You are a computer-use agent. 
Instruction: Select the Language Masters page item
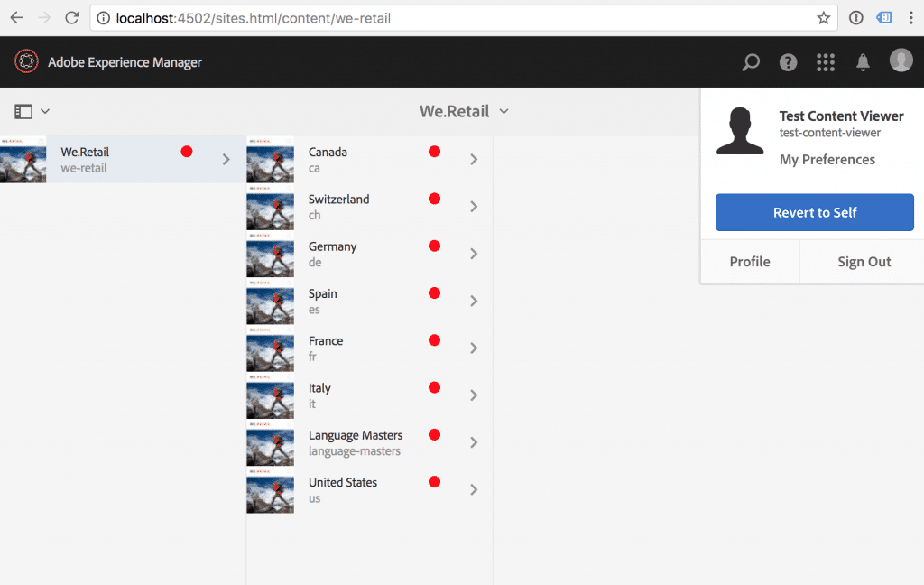tap(369, 442)
